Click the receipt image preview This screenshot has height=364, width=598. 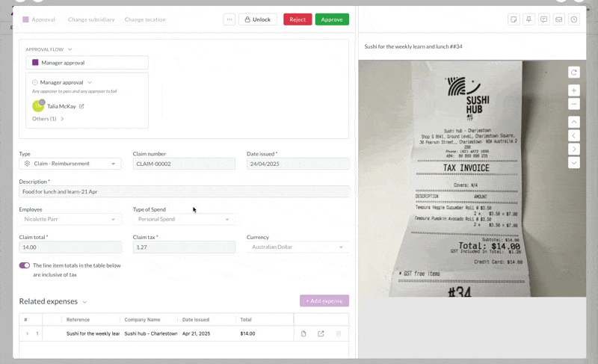tap(472, 179)
